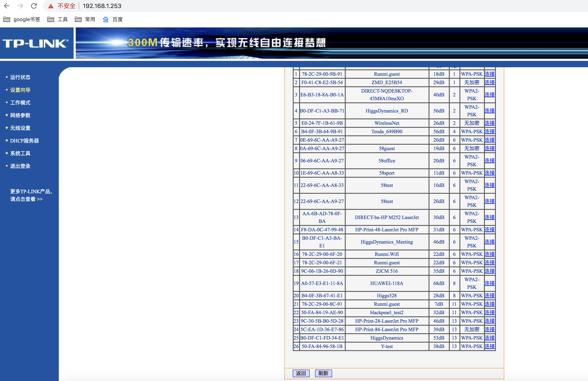
Task: Expand the 网络参数 menu
Action: tap(20, 115)
